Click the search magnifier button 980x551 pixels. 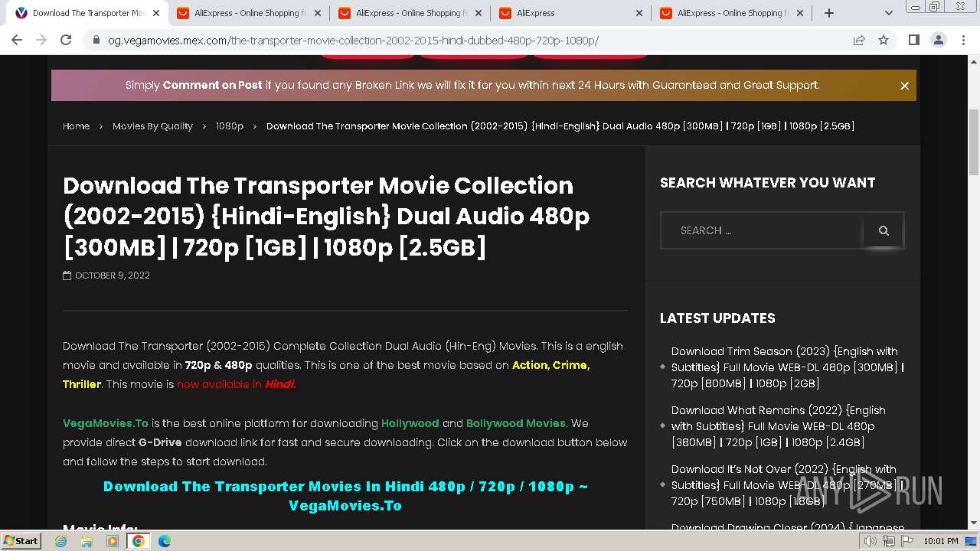(x=884, y=230)
